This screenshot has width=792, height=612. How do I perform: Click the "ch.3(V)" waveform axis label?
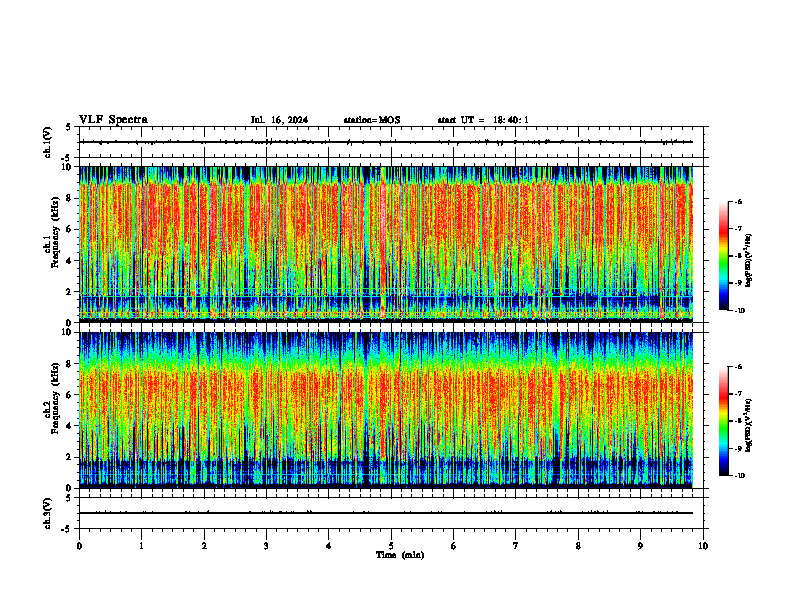click(x=47, y=513)
